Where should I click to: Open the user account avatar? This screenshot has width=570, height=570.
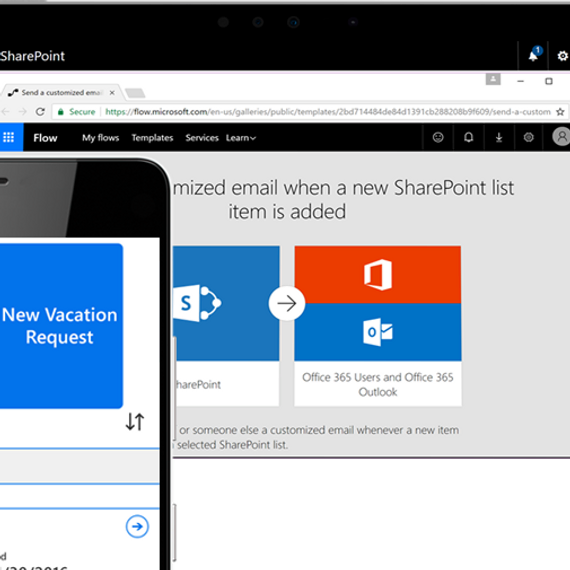[x=562, y=137]
